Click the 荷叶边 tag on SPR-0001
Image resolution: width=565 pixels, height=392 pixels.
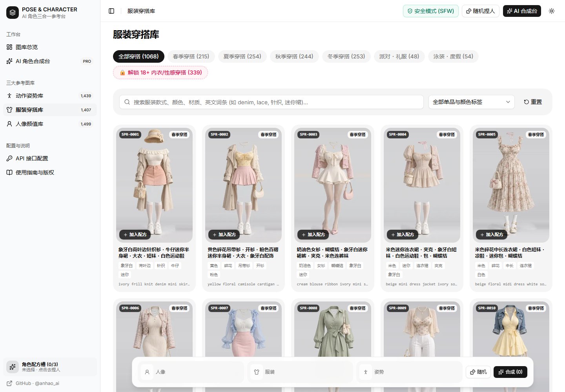[144, 266]
